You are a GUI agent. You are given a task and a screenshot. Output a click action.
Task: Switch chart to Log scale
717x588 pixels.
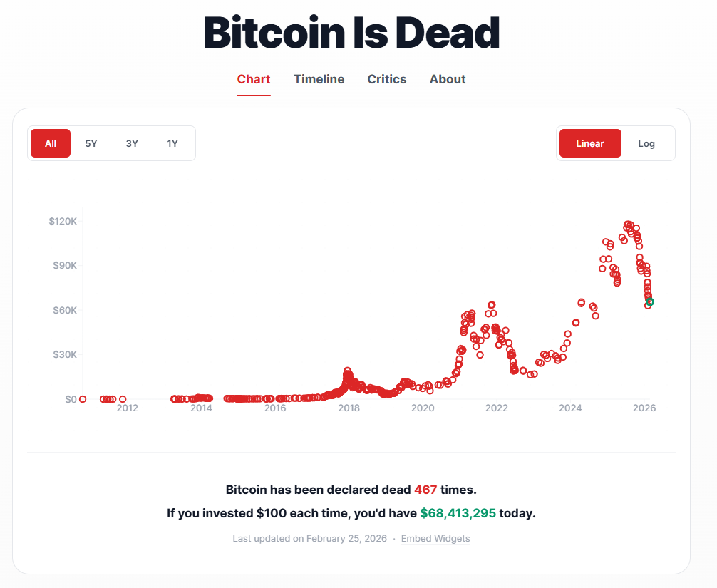coord(646,143)
